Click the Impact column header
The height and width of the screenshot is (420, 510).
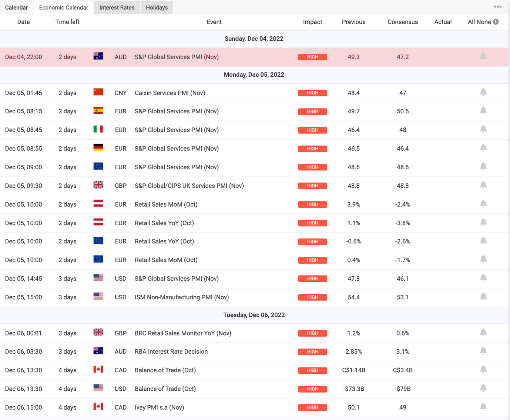[x=312, y=22]
